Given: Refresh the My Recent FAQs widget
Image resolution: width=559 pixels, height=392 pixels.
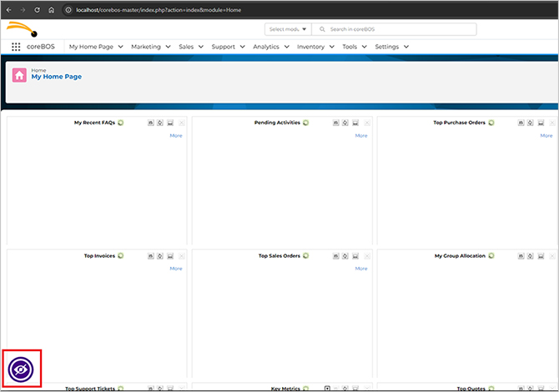Looking at the screenshot, I should (x=121, y=123).
